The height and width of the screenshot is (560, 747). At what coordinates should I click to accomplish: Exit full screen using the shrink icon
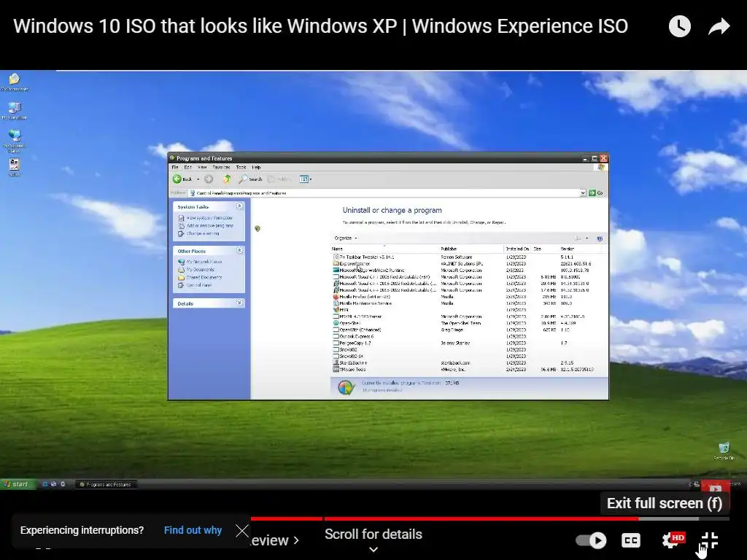click(x=709, y=540)
